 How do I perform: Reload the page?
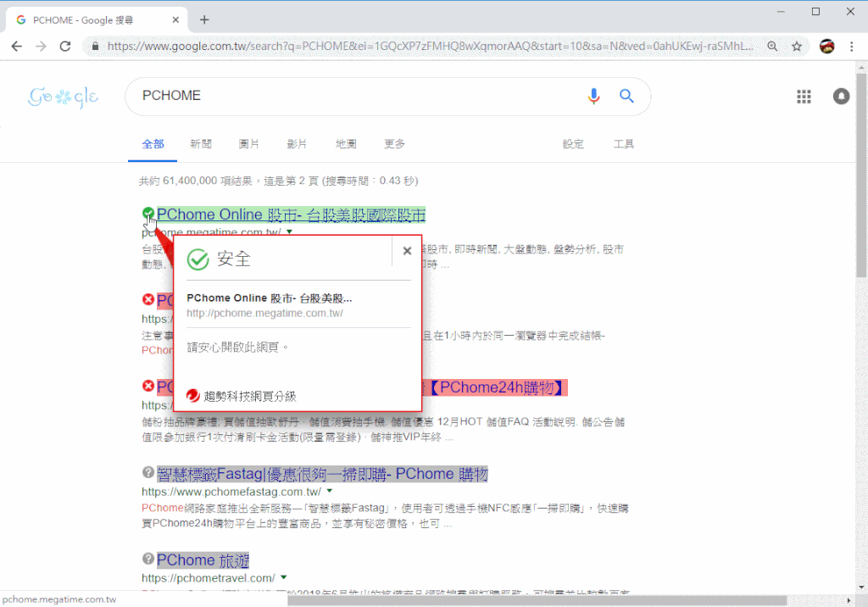coord(65,47)
